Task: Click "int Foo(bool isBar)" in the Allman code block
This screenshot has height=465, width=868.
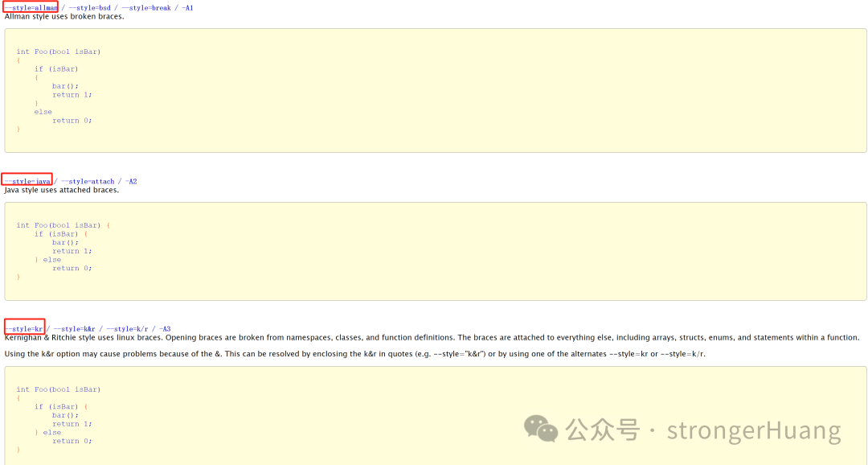Action: (x=58, y=51)
